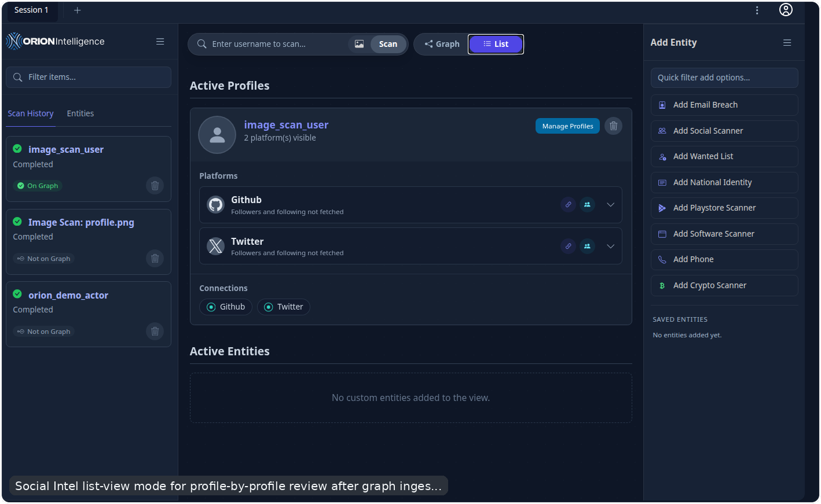Image resolution: width=821 pixels, height=504 pixels.
Task: Click the '2 platform(s) visible' text
Action: (x=280, y=138)
